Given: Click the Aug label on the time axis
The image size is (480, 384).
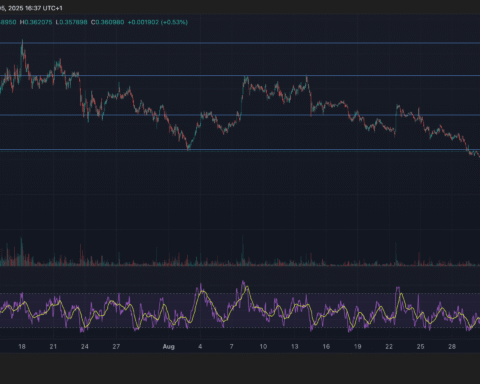Looking at the screenshot, I should pos(169,347).
